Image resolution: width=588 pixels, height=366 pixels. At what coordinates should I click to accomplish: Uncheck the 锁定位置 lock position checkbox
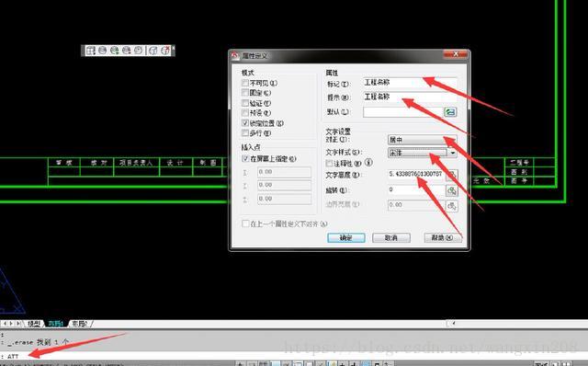(x=245, y=123)
